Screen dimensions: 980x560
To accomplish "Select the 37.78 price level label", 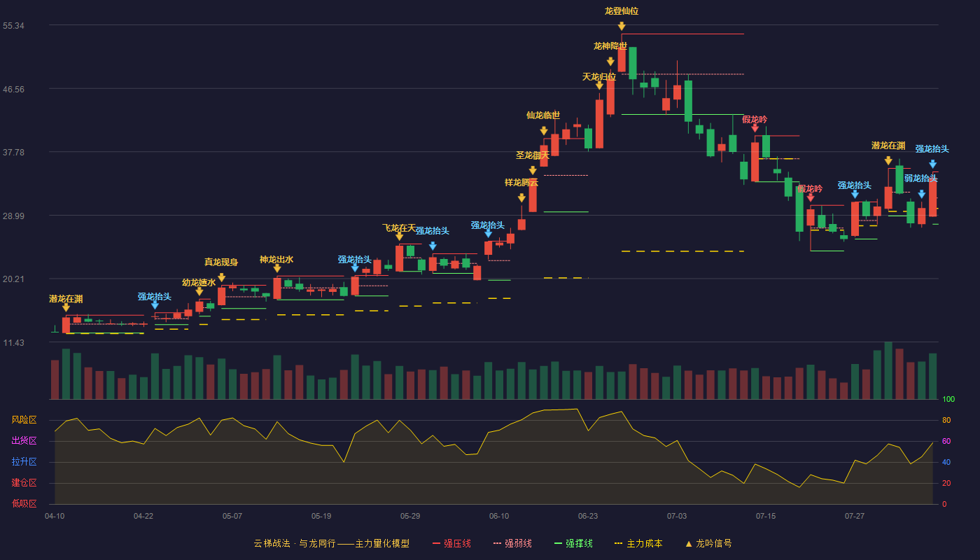I will (x=14, y=153).
